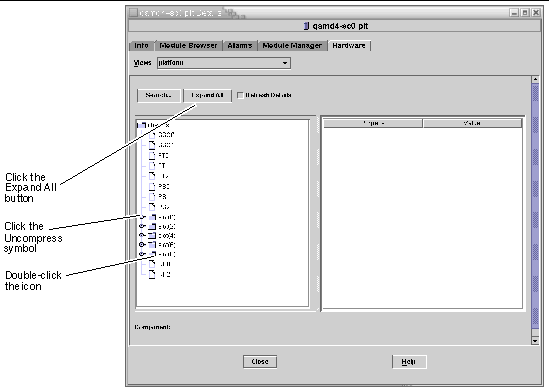The height and width of the screenshot is (392, 549).
Task: Toggle the Refresh Details checkbox
Action: pos(240,95)
